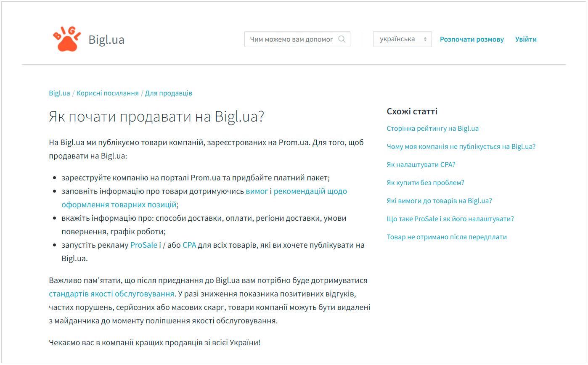Click the search magnifier icon
Image resolution: width=588 pixels, height=365 pixels.
(x=342, y=39)
